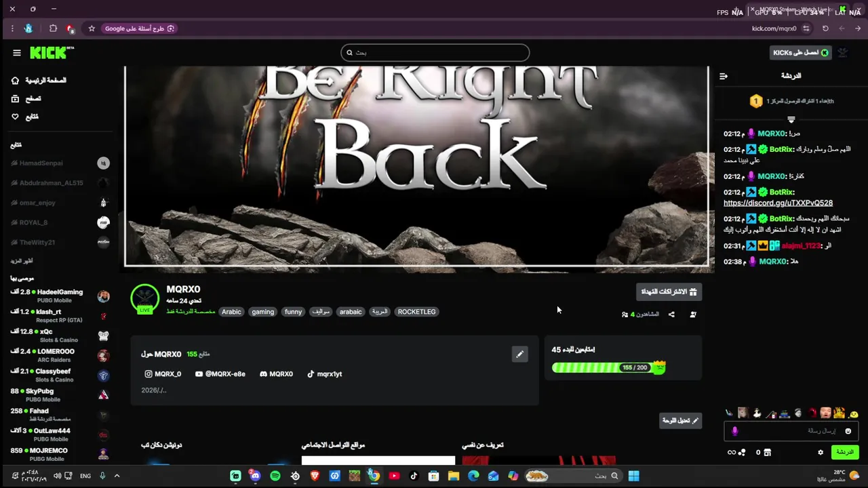868x488 pixels.
Task: Expand the system tray hidden icons chevron
Action: [117, 476]
